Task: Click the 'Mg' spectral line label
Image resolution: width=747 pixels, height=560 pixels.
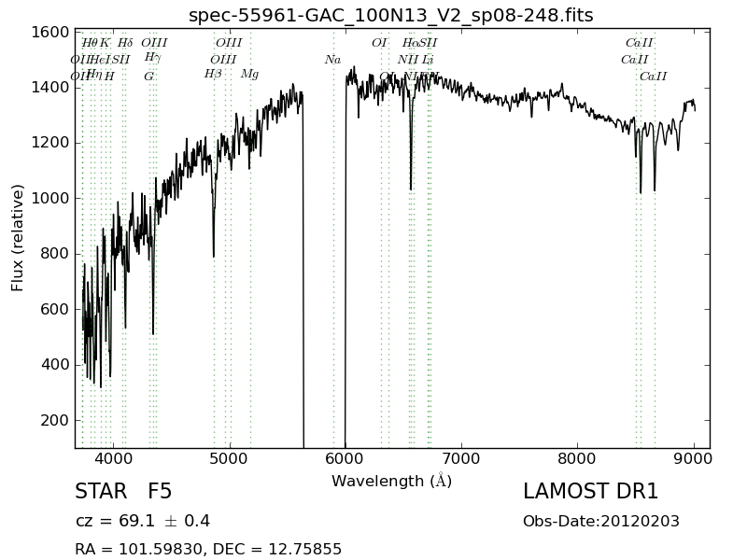Action: 249,75
